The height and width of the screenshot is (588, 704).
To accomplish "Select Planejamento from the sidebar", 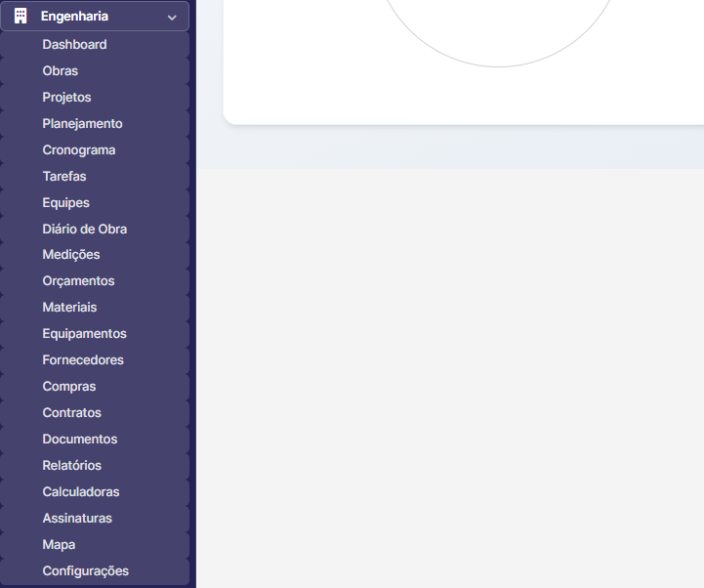I will point(82,124).
